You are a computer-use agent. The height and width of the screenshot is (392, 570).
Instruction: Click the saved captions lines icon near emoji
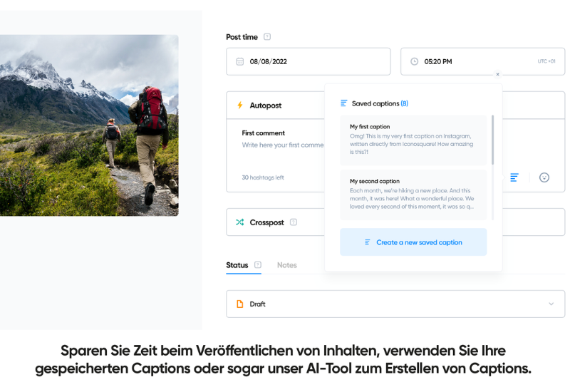click(x=514, y=177)
